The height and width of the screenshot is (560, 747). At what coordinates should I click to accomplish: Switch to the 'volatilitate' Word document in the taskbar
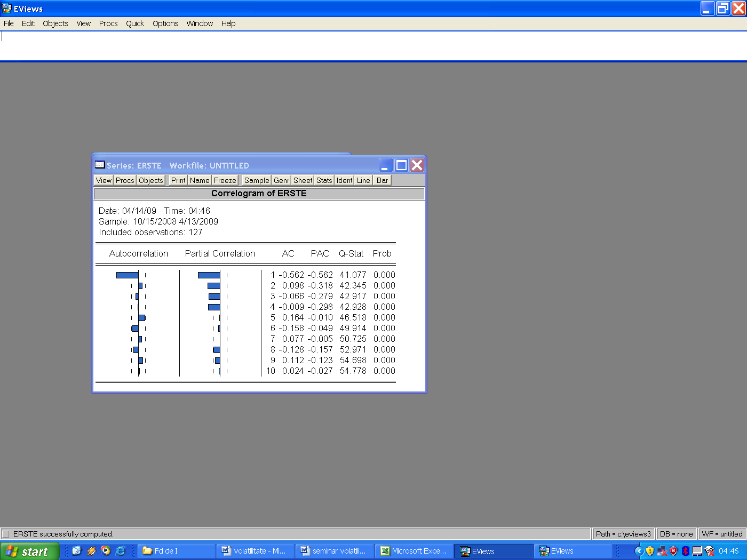click(x=256, y=551)
